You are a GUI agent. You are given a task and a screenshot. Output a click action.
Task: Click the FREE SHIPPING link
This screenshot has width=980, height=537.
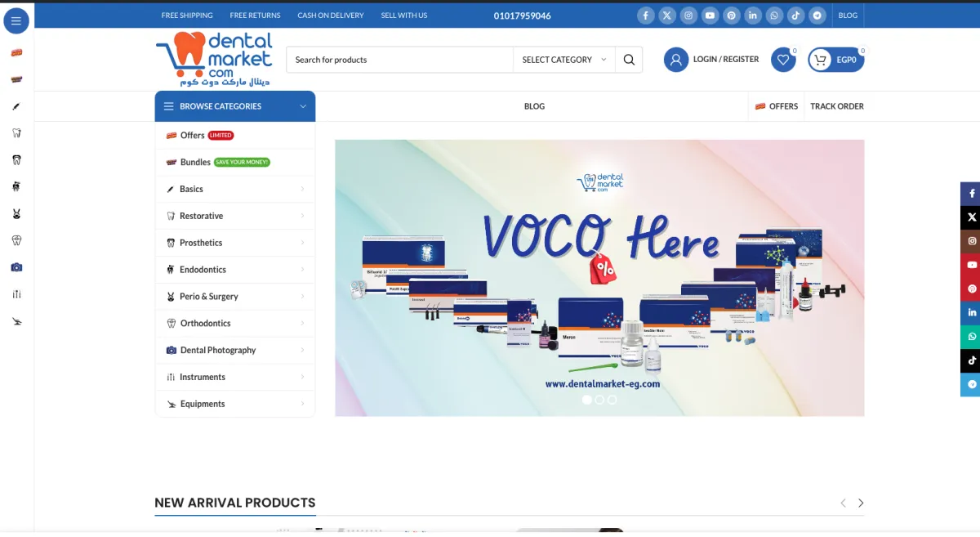[187, 16]
